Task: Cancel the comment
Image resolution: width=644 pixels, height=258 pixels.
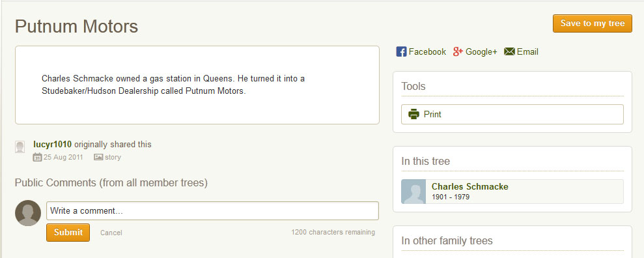Action: pyautogui.click(x=111, y=233)
